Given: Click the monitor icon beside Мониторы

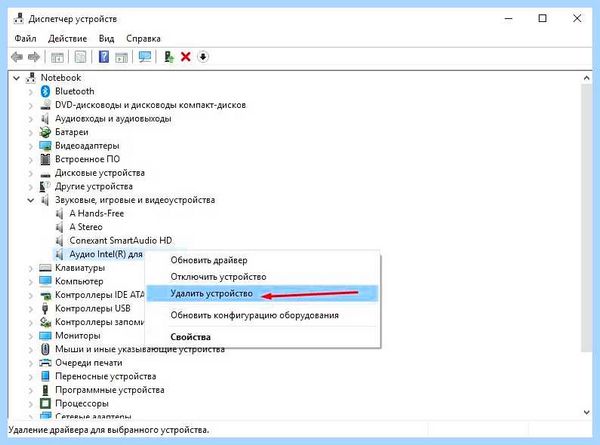Looking at the screenshot, I should tap(45, 336).
